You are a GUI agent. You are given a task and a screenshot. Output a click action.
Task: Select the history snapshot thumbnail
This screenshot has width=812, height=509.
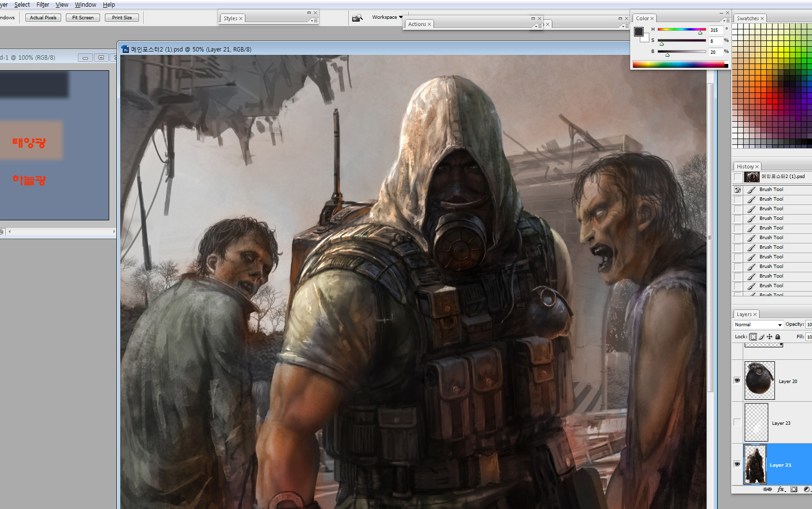pos(752,177)
